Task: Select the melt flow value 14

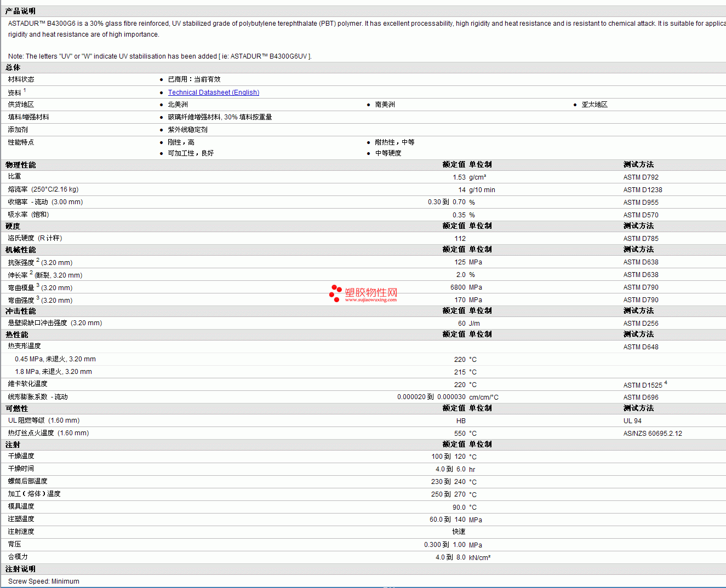Action: (x=462, y=190)
